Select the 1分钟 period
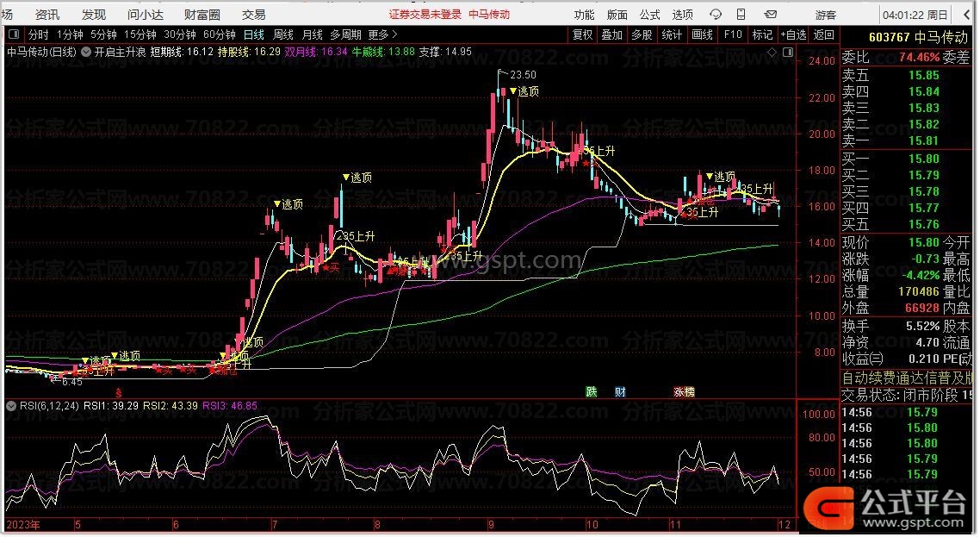The height and width of the screenshot is (537, 980). point(70,34)
